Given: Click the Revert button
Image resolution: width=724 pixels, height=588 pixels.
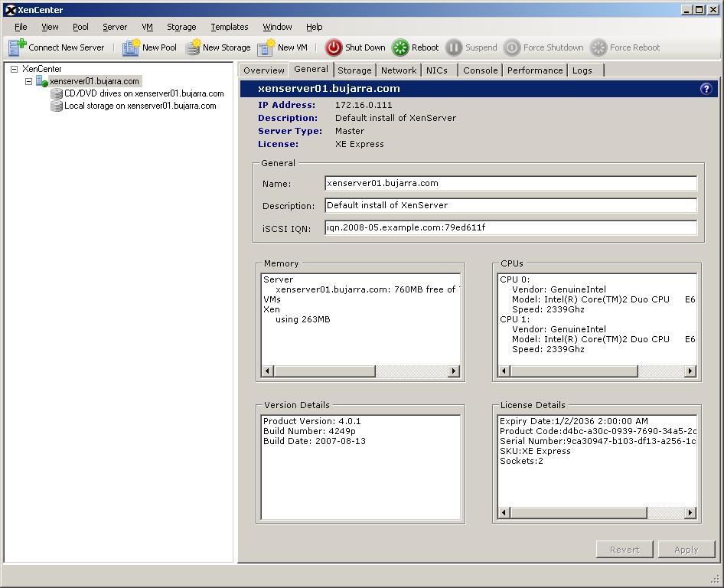Looking at the screenshot, I should point(625,550).
